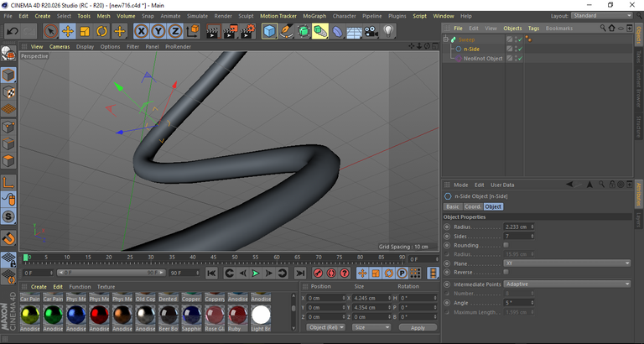
Task: Activate the Move tool
Action: (68, 31)
